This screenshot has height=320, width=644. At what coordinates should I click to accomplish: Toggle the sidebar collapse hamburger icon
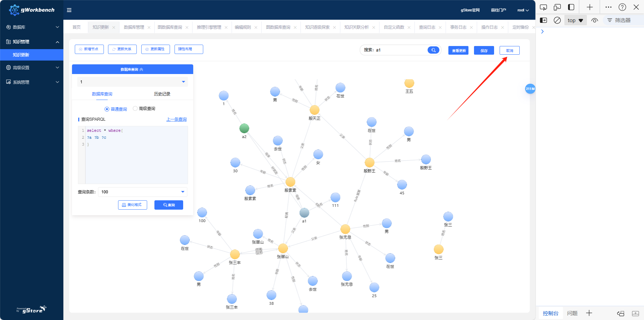tap(69, 10)
